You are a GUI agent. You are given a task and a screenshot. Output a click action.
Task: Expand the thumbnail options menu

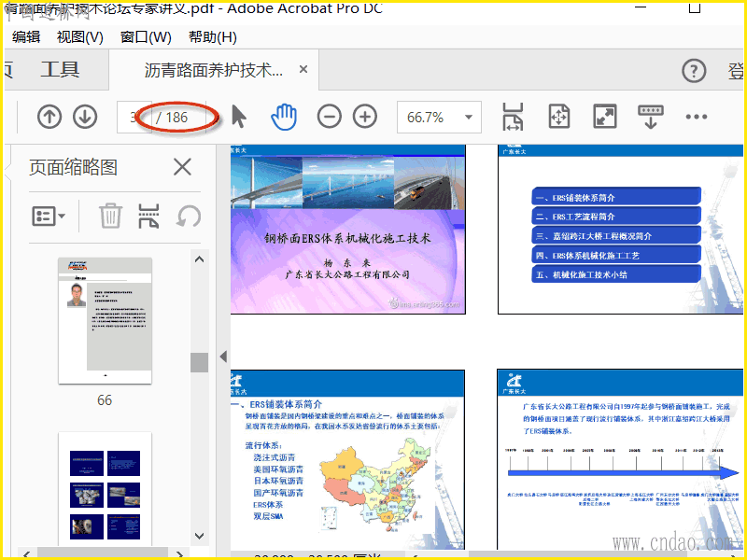[49, 216]
